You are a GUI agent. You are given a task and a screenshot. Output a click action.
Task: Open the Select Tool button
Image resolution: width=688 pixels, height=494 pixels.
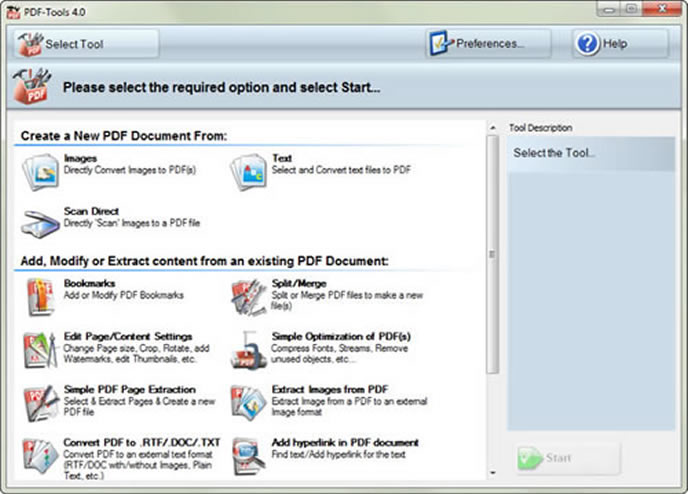pos(86,43)
